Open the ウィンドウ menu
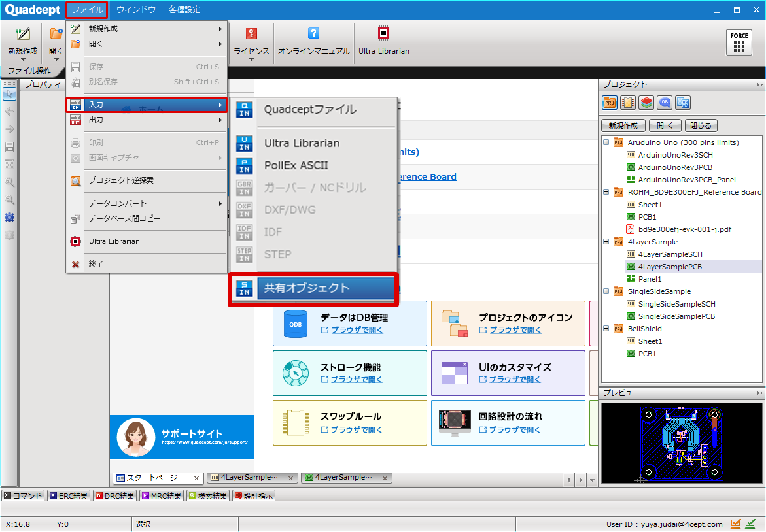766x532 pixels. click(x=136, y=10)
